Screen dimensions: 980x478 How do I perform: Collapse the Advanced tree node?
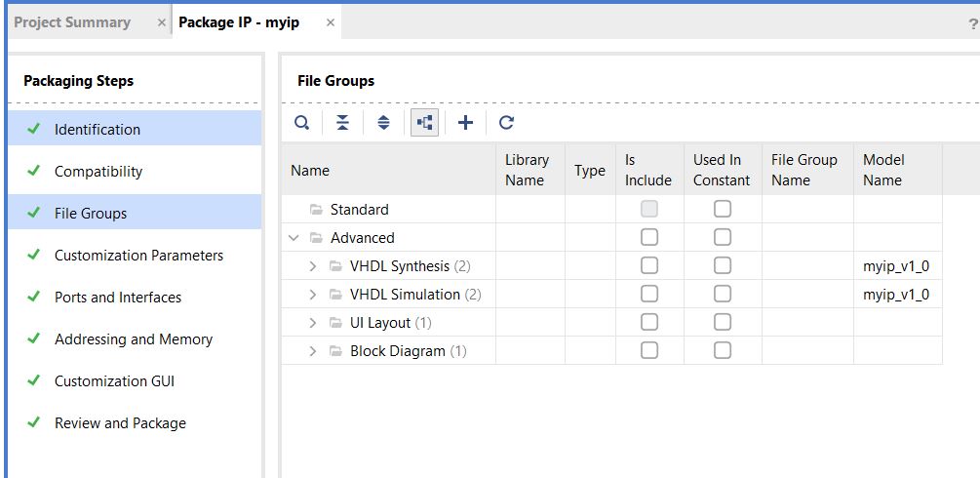pyautogui.click(x=294, y=238)
